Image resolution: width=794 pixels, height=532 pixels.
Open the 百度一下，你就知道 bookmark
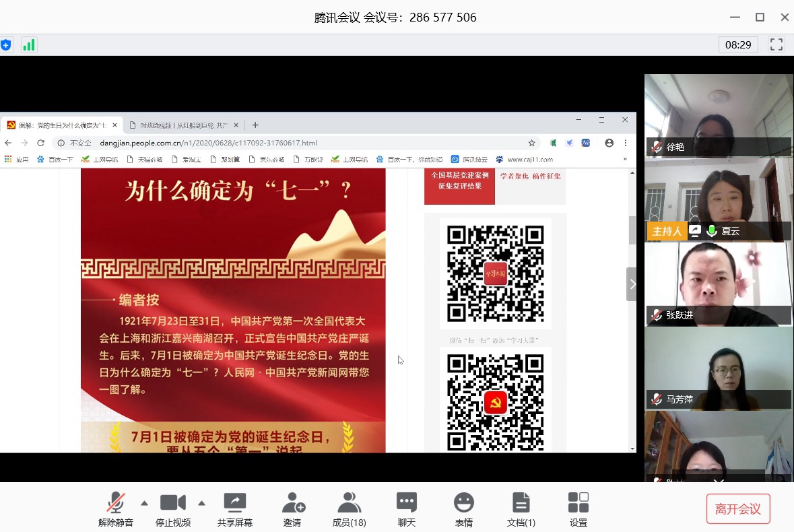(409, 160)
